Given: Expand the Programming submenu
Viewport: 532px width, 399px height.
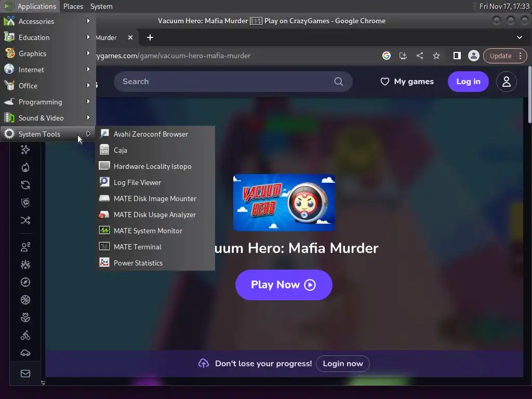Looking at the screenshot, I should click(x=48, y=102).
